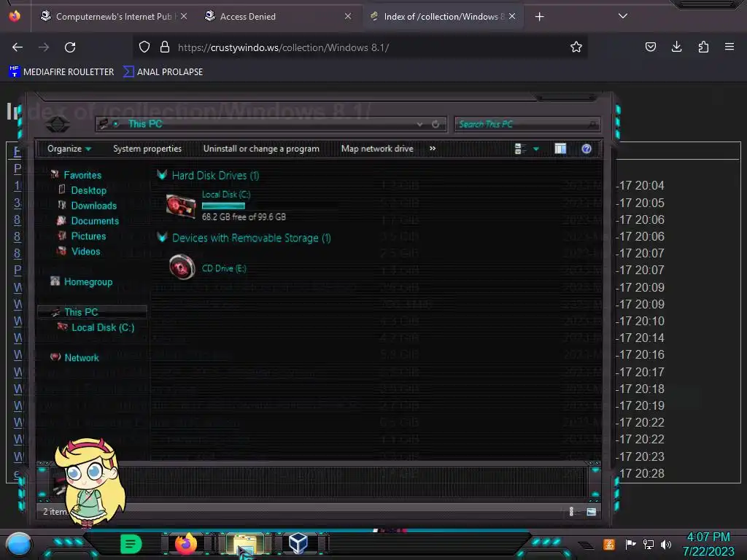Collapse the Hard Disk Drives group
The height and width of the screenshot is (560, 747).
tap(161, 175)
